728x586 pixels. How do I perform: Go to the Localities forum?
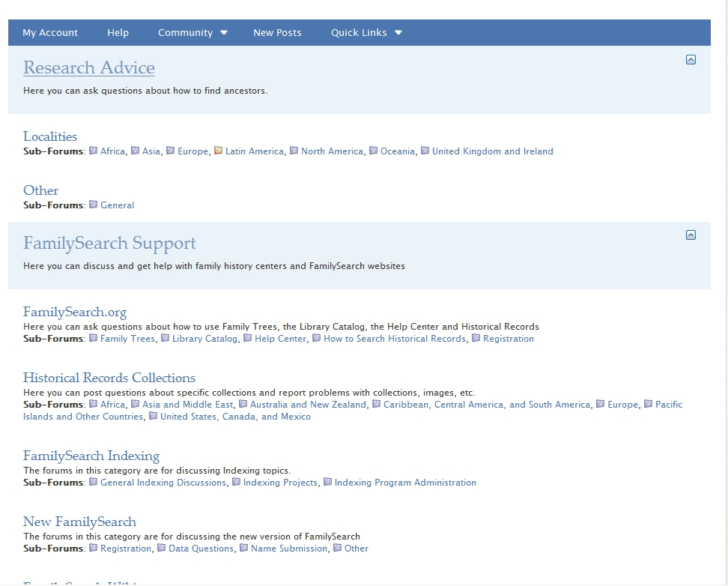point(50,136)
